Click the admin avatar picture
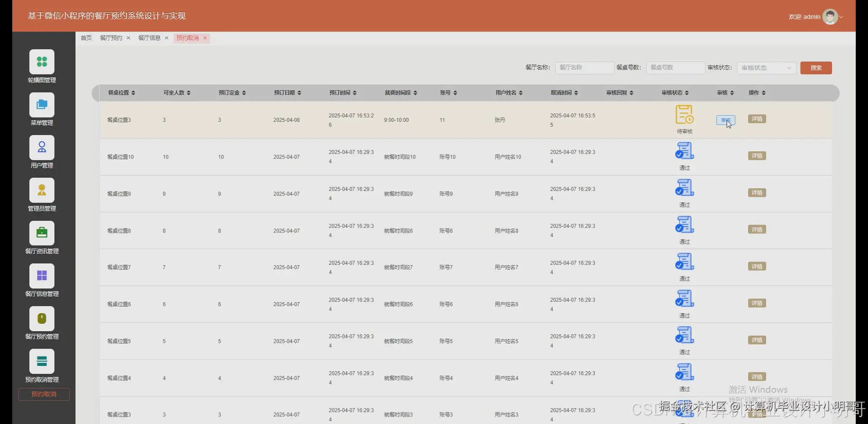868x424 pixels. (830, 17)
